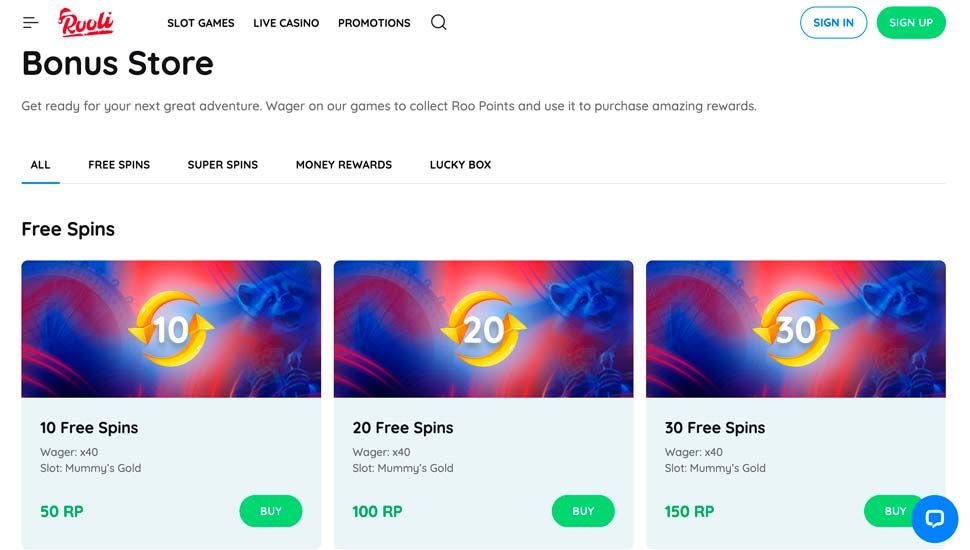Viewport: 970px width, 550px height.
Task: Switch to the Super Spins tab
Action: tap(223, 165)
